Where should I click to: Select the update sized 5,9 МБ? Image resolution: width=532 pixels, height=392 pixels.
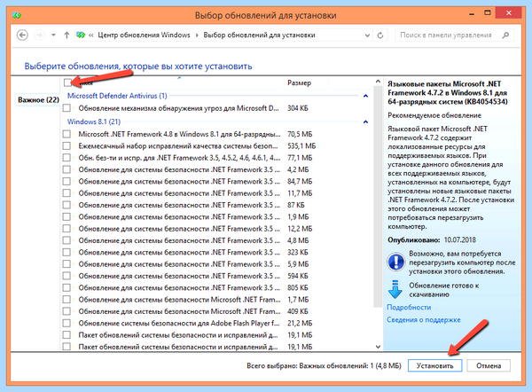tap(66, 264)
